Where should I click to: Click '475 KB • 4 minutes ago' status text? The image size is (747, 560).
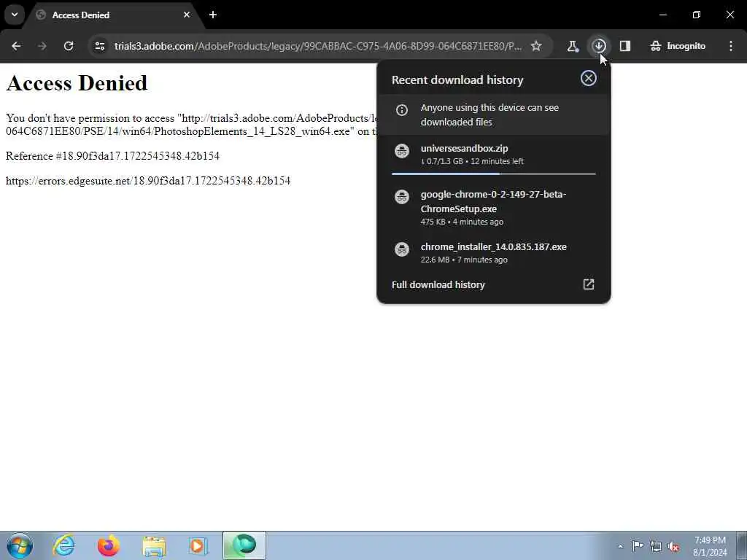[462, 222]
